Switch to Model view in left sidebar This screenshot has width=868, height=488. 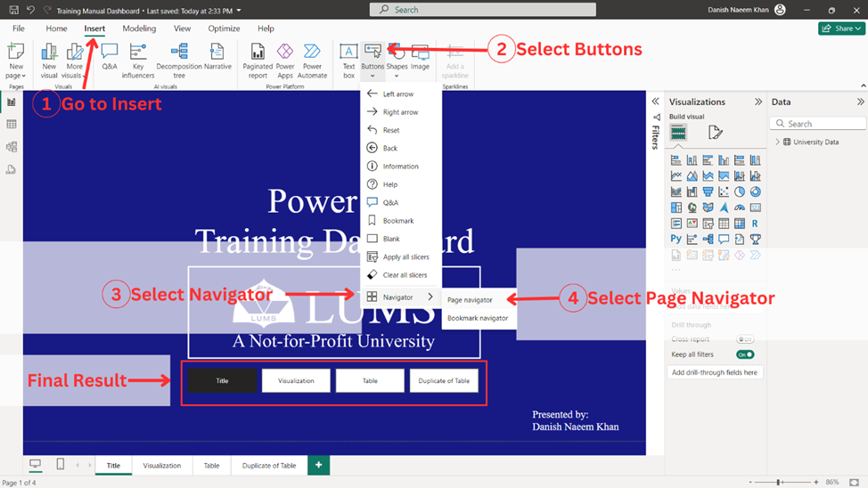point(11,147)
